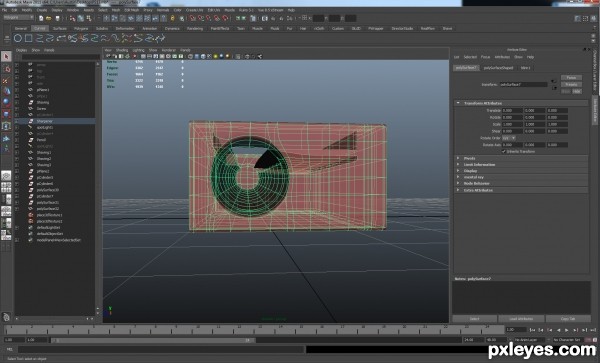Click the time range slider bar

tap(153, 340)
